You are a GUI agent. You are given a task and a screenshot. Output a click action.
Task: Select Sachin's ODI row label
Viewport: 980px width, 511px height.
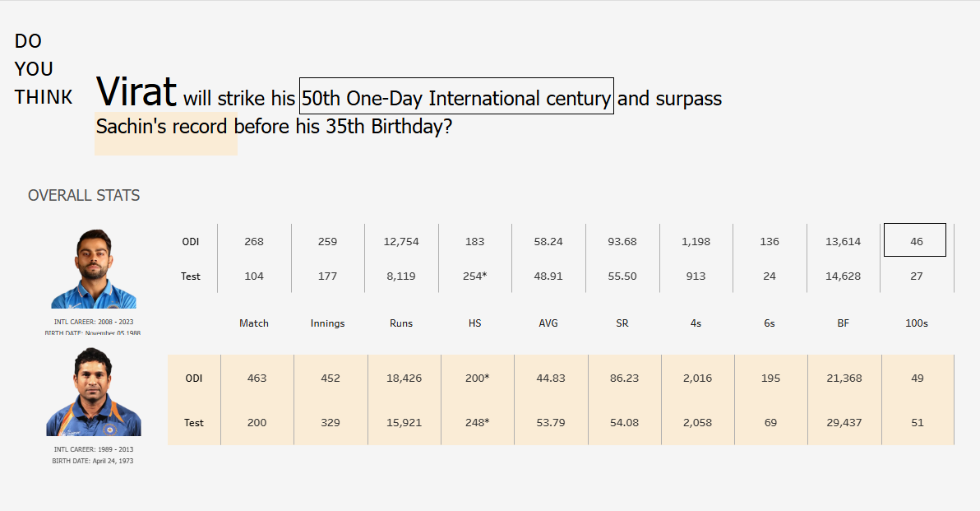[x=194, y=379]
